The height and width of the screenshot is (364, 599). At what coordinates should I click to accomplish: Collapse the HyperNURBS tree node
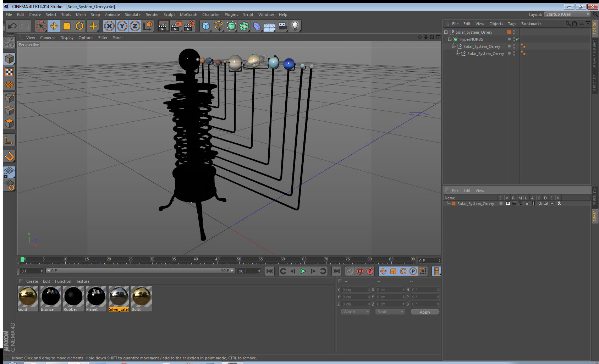click(450, 39)
